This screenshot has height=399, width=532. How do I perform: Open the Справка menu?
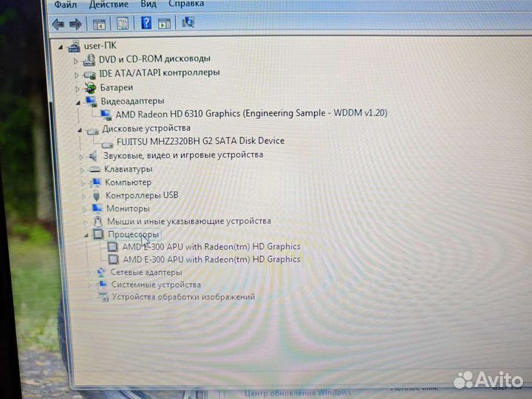[186, 4]
